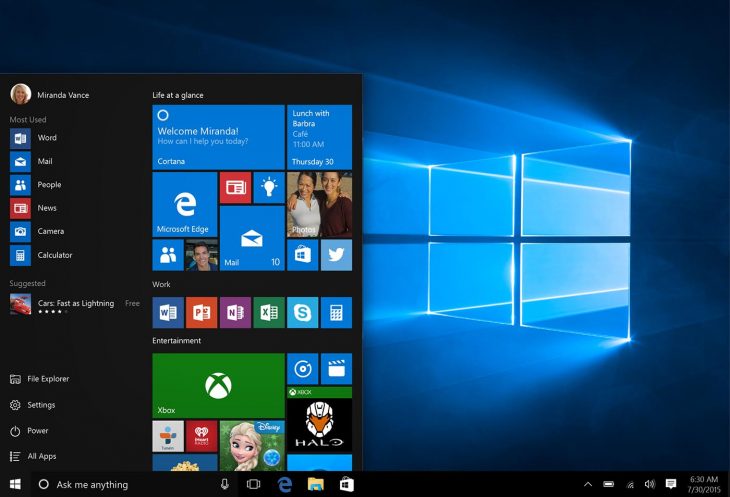Open the Twitter tile
Screen dimensions: 730x497
pyautogui.click(x=336, y=255)
